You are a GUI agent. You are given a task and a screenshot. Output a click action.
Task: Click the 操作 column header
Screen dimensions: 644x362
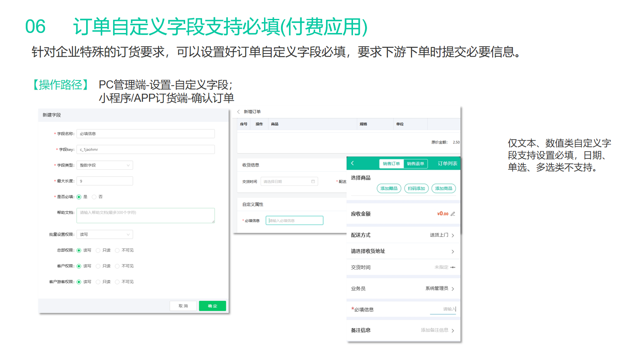[x=259, y=124]
